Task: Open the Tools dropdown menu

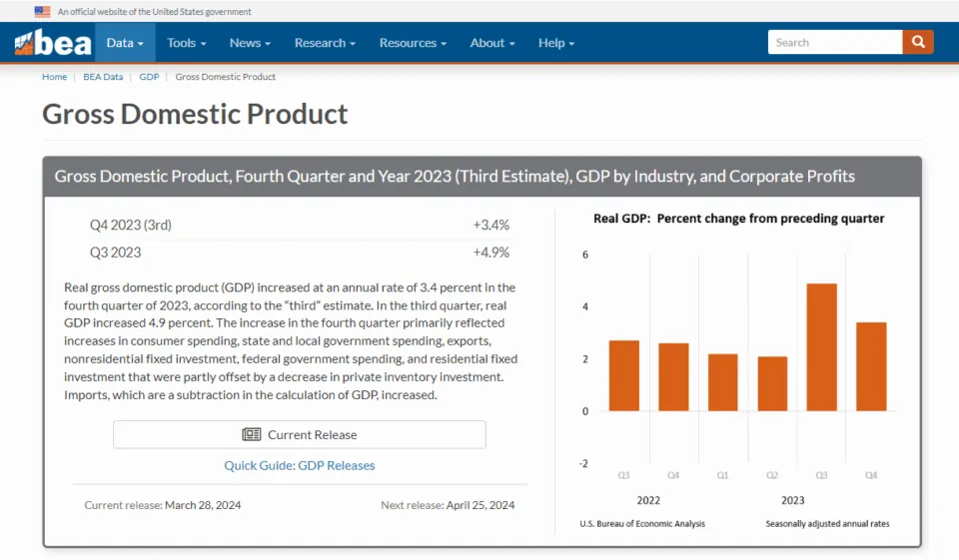Action: click(x=187, y=43)
